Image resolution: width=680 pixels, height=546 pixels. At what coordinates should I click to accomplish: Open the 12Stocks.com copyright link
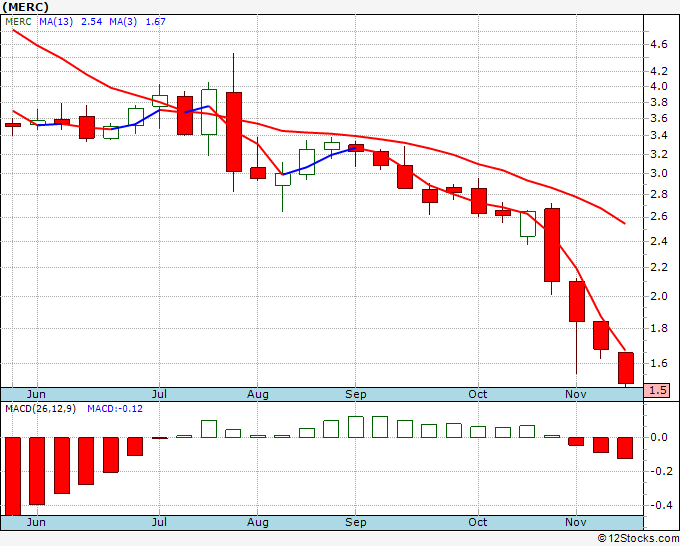pyautogui.click(x=638, y=538)
